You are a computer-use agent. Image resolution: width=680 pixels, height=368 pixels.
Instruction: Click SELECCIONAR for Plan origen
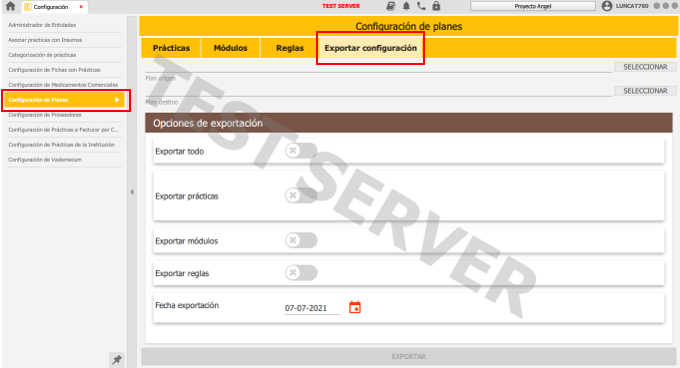click(x=645, y=67)
